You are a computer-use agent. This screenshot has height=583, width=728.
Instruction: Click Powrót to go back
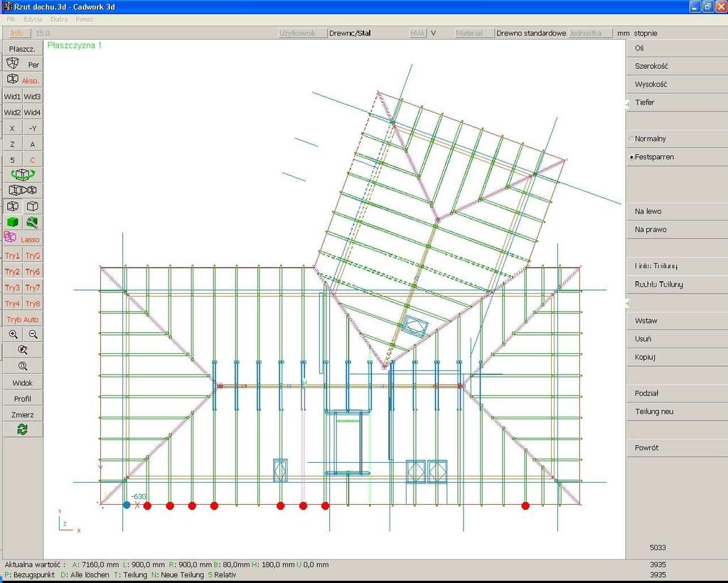(678, 448)
